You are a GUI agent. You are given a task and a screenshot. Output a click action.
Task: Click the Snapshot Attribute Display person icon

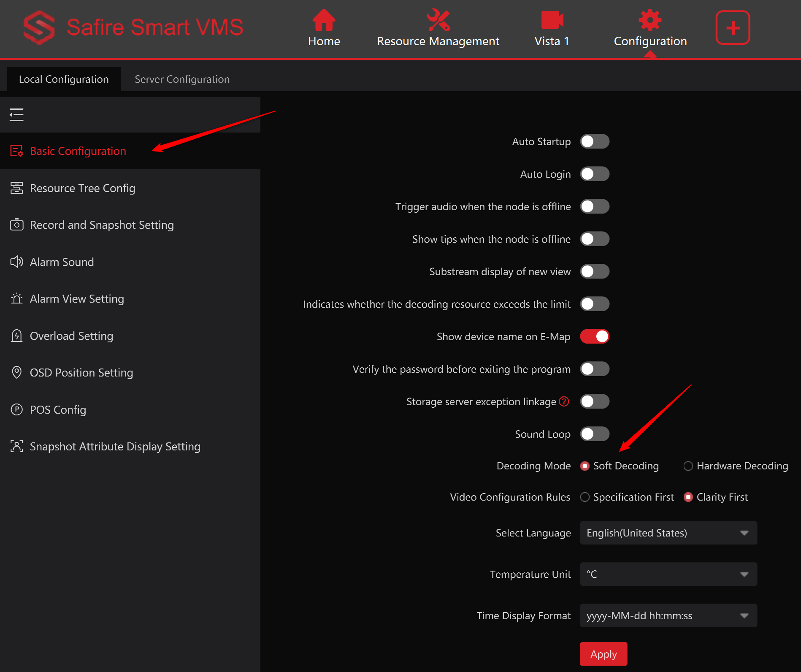16,446
